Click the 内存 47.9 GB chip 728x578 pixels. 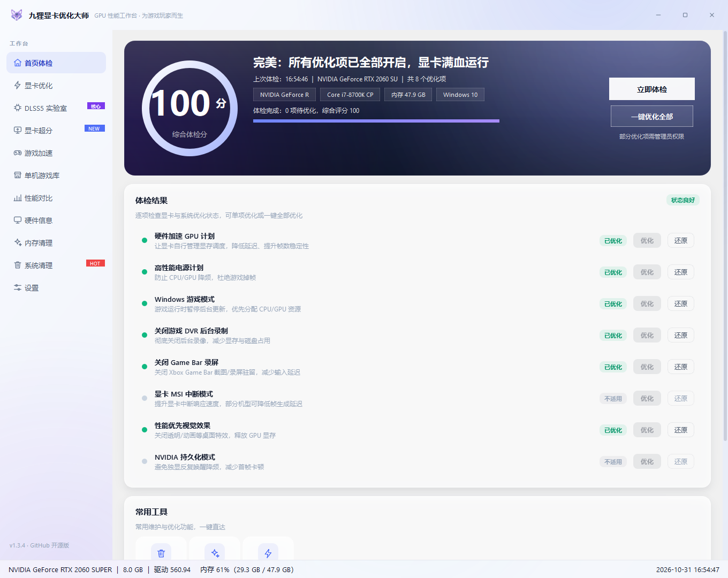click(408, 95)
